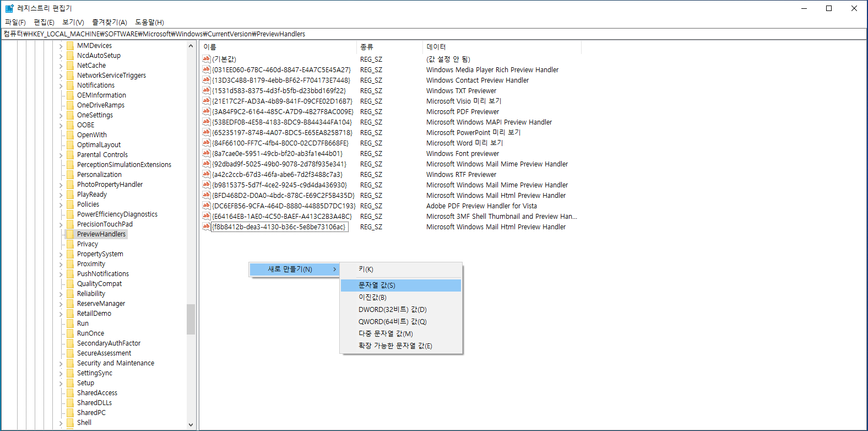This screenshot has height=431, width=868.
Task: Click the icon beside {a42c2ccb-67d3-46fa-abe6-7d2f3488c7a3}
Action: [207, 174]
